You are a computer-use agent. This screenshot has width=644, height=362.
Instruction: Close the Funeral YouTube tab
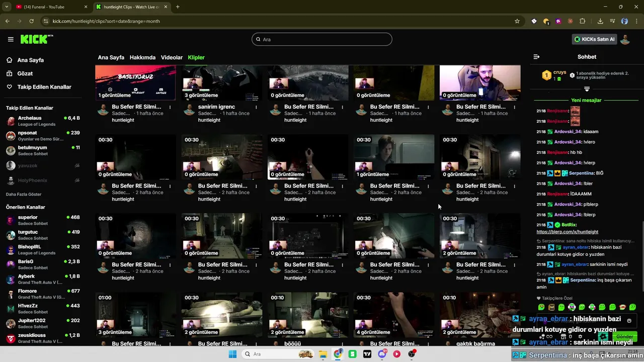(86, 7)
